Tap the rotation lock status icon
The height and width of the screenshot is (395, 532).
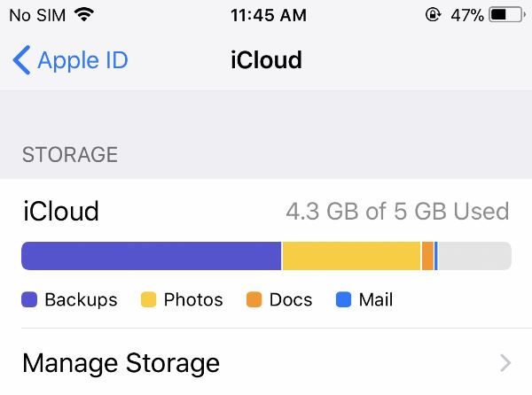(x=433, y=15)
